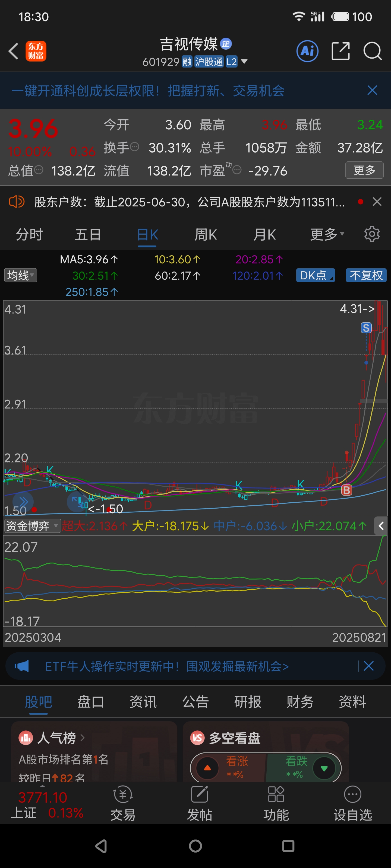The image size is (391, 868).
Task: Expand stock title dropdown arrow
Action: tap(244, 62)
